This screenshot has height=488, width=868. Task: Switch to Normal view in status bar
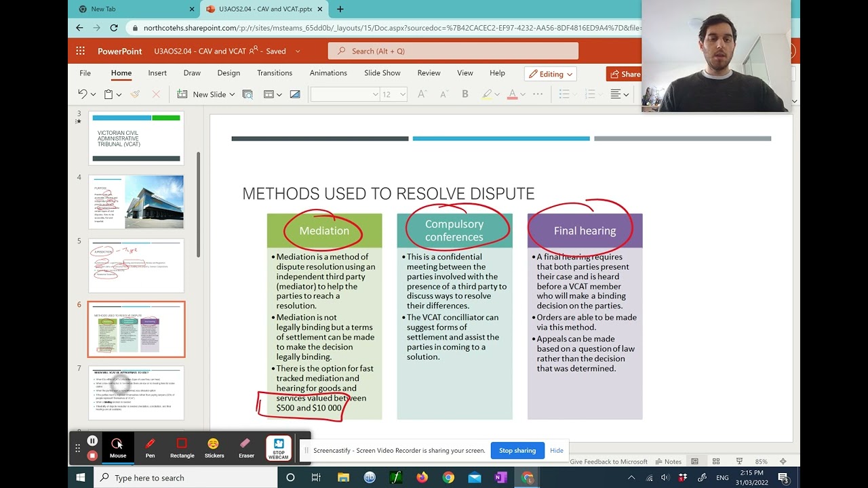[694, 462]
